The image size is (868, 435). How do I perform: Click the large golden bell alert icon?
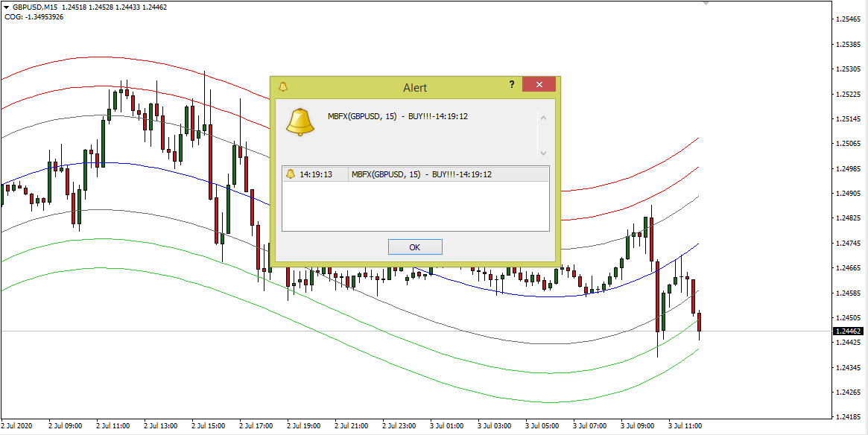[300, 122]
